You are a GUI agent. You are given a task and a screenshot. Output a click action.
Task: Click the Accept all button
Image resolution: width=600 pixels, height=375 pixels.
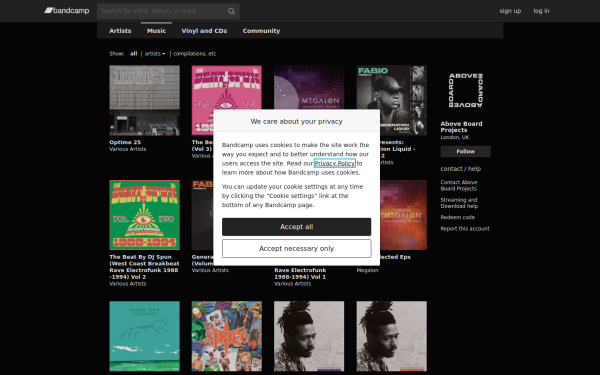coord(297,227)
